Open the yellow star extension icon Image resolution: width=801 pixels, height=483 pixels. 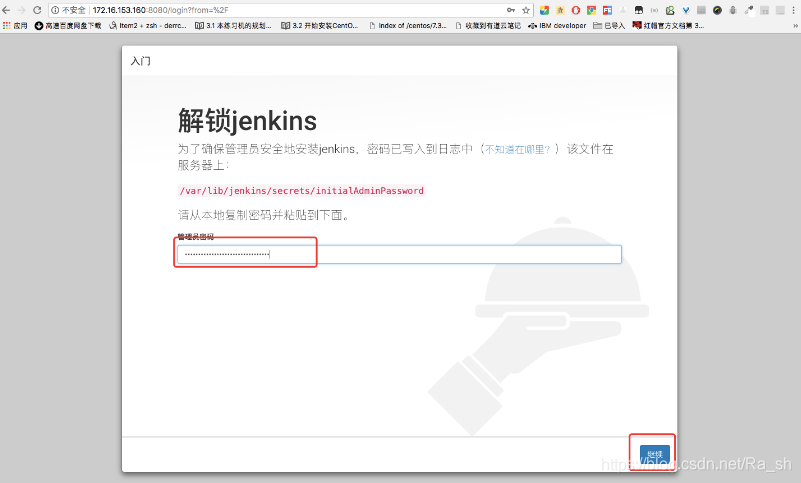(x=560, y=10)
